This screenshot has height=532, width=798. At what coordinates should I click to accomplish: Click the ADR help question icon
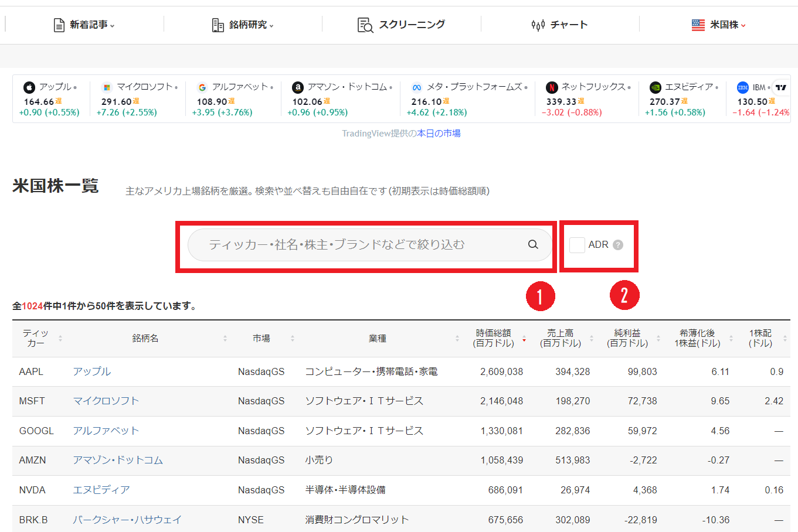[x=618, y=245]
